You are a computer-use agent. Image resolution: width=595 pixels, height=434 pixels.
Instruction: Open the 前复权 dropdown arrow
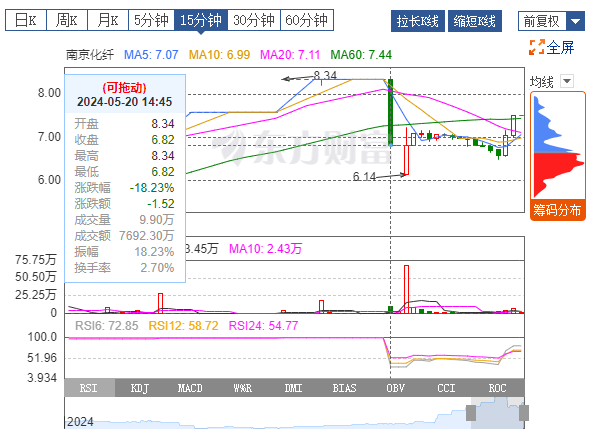click(575, 21)
